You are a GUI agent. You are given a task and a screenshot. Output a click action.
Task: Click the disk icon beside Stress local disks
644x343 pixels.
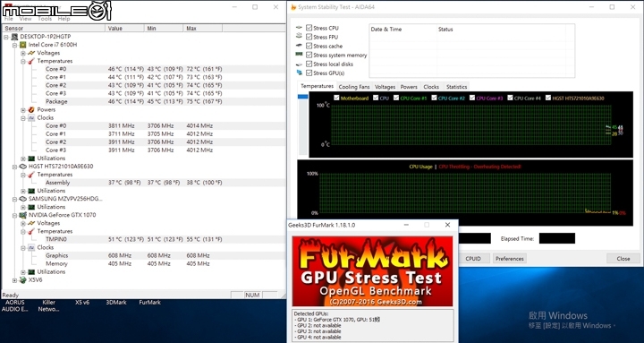click(299, 64)
